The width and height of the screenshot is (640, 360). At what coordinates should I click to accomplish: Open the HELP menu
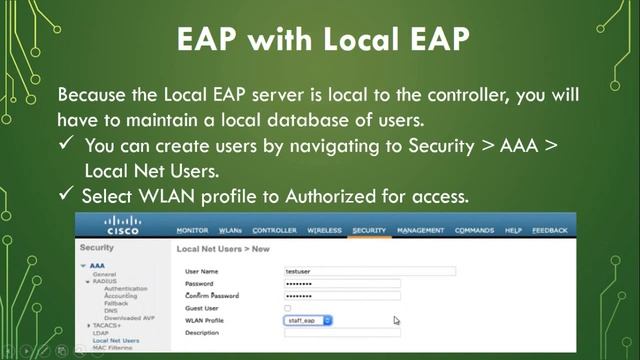coord(513,231)
